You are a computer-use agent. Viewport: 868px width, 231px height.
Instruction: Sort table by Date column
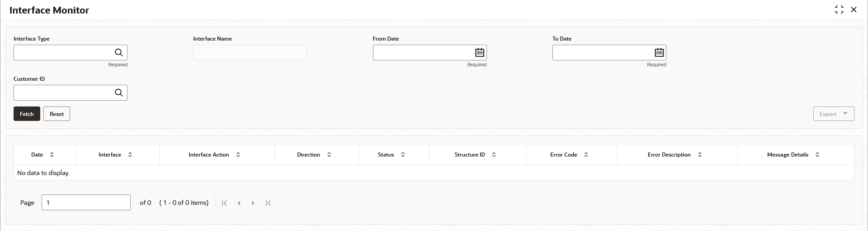pyautogui.click(x=52, y=155)
